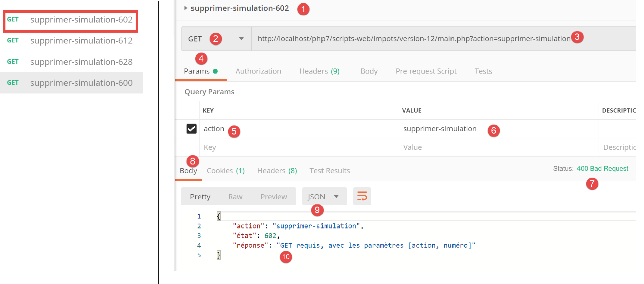Select the Params tab

(197, 71)
